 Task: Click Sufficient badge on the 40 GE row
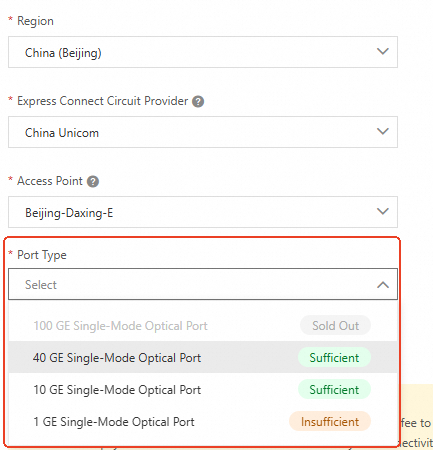334,357
